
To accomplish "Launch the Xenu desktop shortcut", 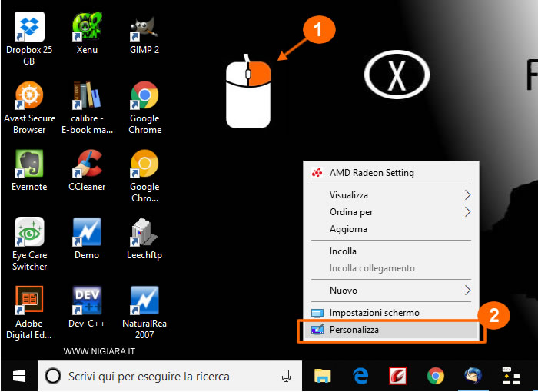I will [x=87, y=28].
